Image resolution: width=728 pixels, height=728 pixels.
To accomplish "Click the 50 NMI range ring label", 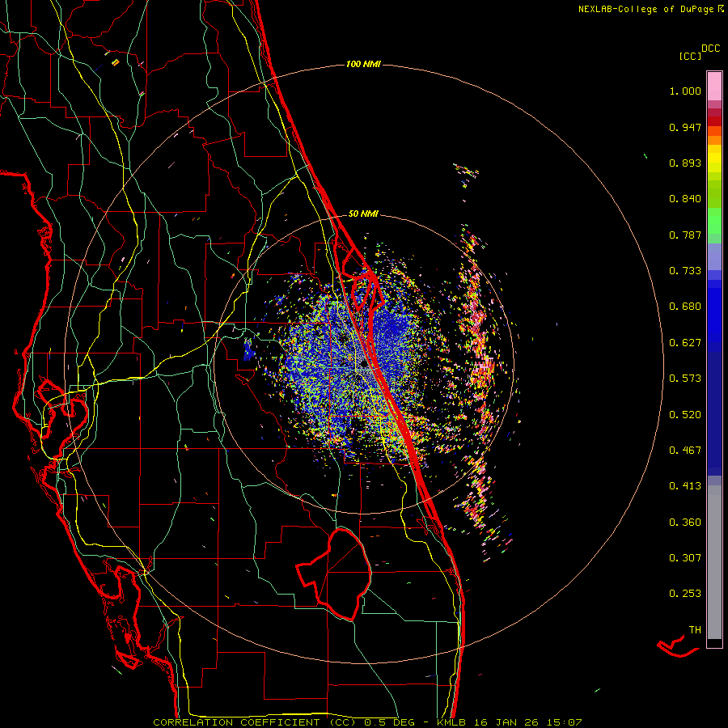I will pyautogui.click(x=363, y=214).
